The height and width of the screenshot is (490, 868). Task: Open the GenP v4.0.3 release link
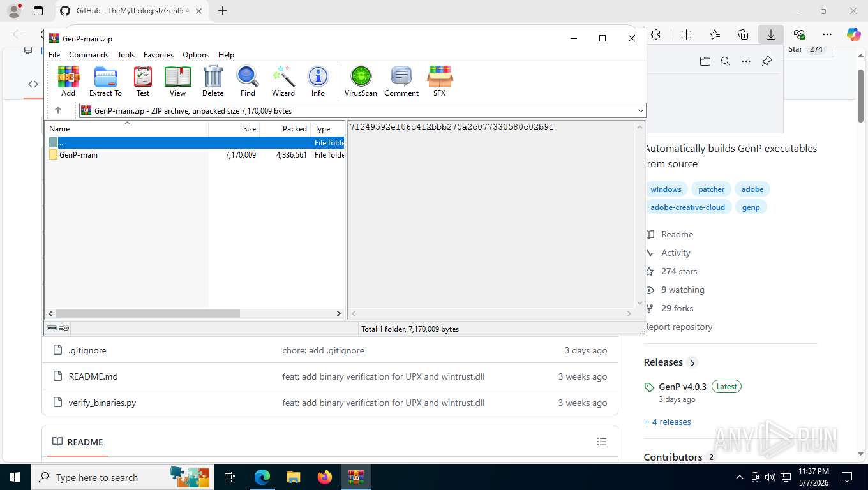(x=682, y=387)
